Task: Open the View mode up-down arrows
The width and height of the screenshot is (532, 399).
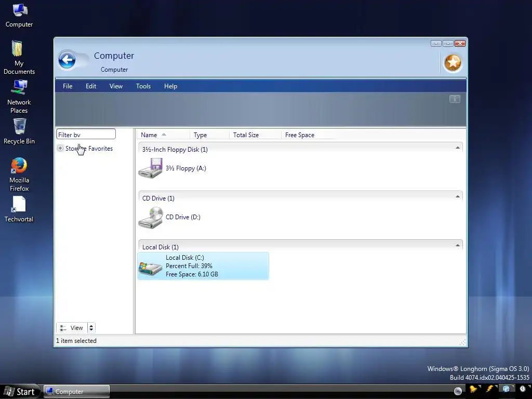Action: pos(91,328)
